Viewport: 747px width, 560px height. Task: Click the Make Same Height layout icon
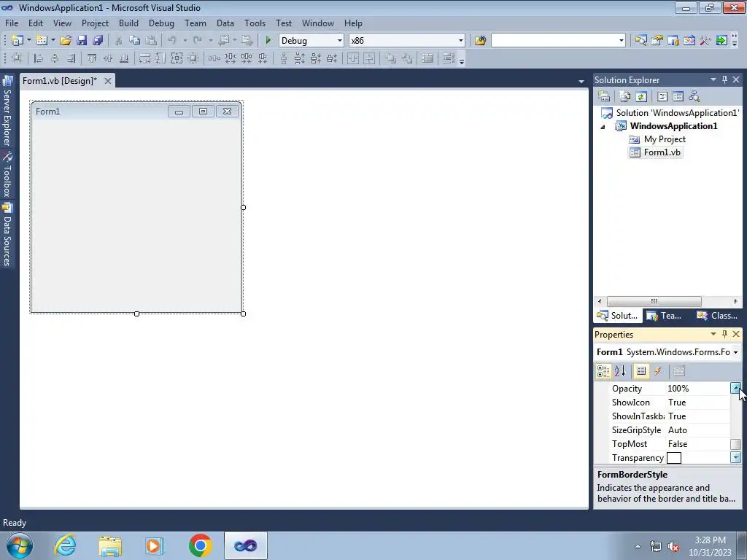(x=160, y=58)
